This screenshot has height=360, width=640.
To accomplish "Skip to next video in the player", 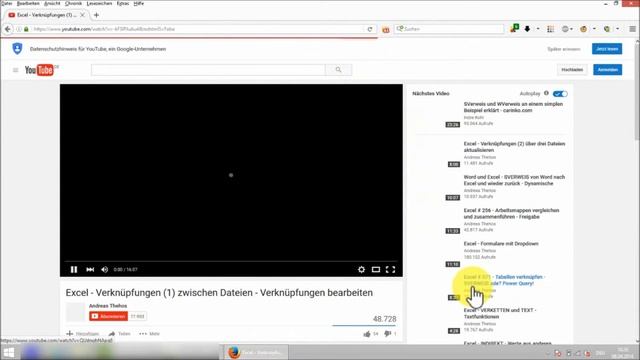I will [90, 269].
